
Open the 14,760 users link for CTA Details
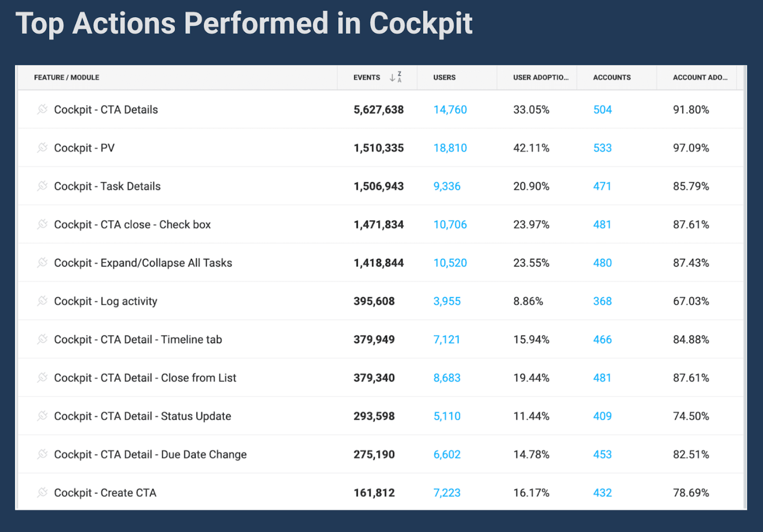[450, 110]
